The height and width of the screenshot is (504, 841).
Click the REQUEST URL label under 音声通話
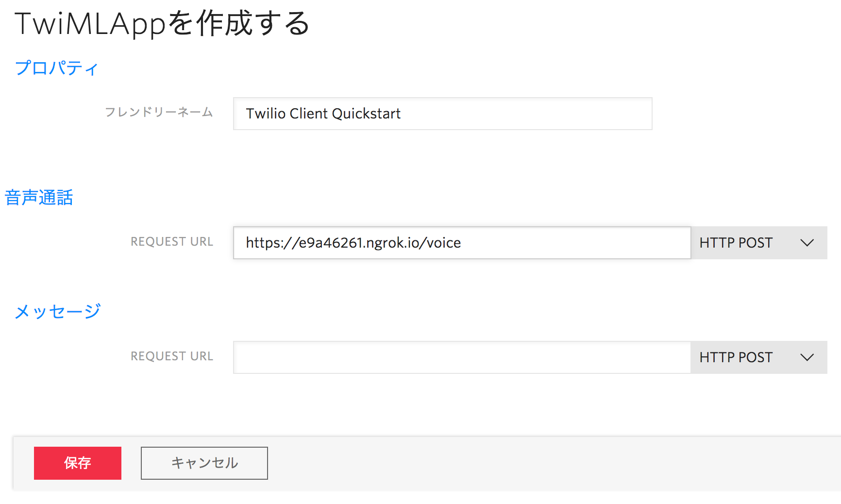coord(171,242)
